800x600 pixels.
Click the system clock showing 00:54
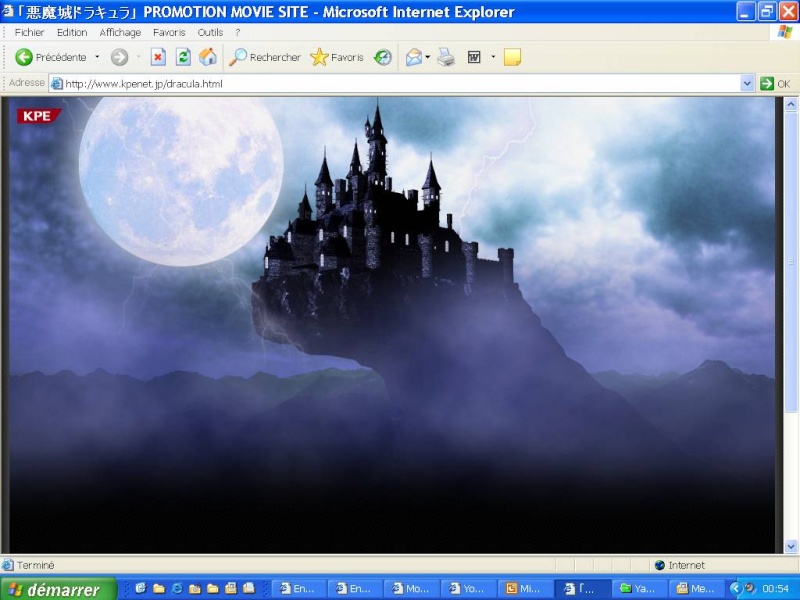tap(776, 589)
